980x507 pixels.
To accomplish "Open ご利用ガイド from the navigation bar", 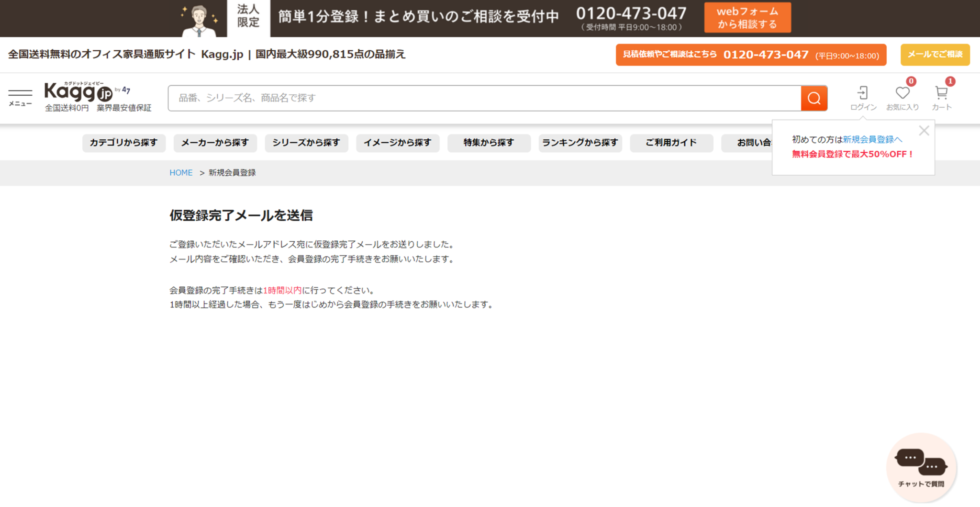I will pyautogui.click(x=671, y=143).
